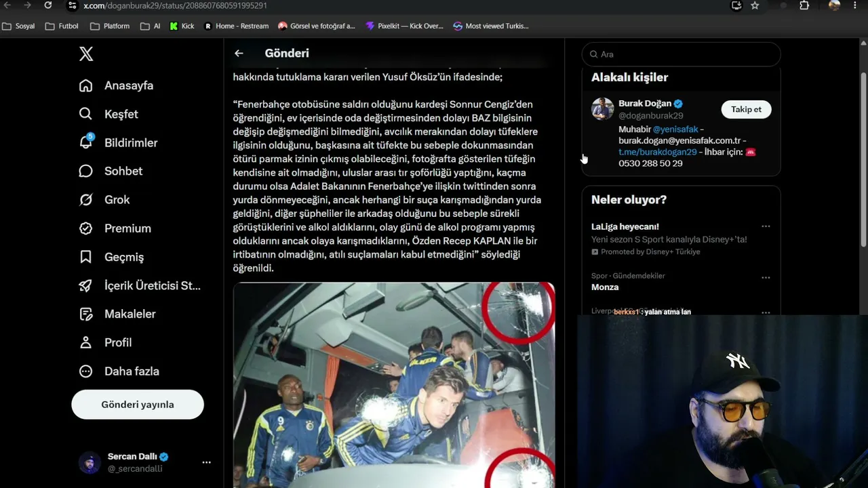The width and height of the screenshot is (868, 488).
Task: Click the Profil person icon
Action: (x=85, y=342)
